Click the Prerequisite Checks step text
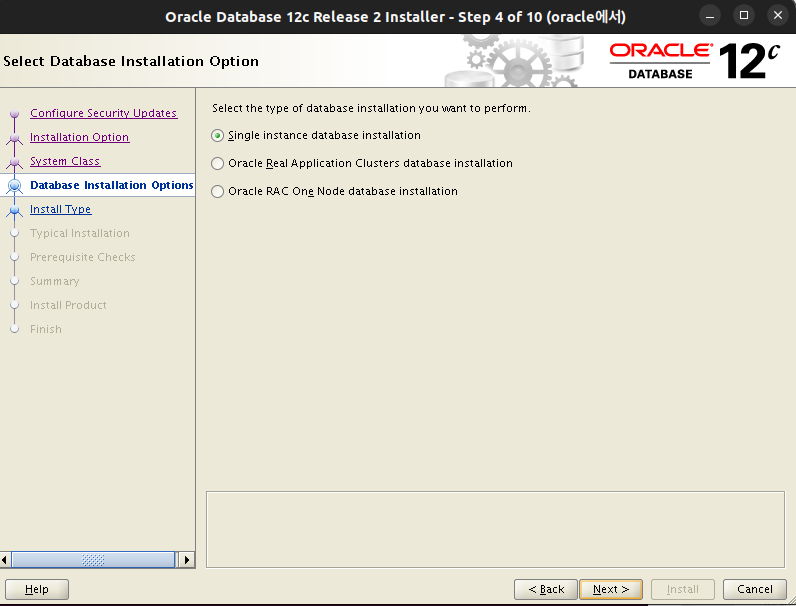The height and width of the screenshot is (606, 796). [x=83, y=257]
